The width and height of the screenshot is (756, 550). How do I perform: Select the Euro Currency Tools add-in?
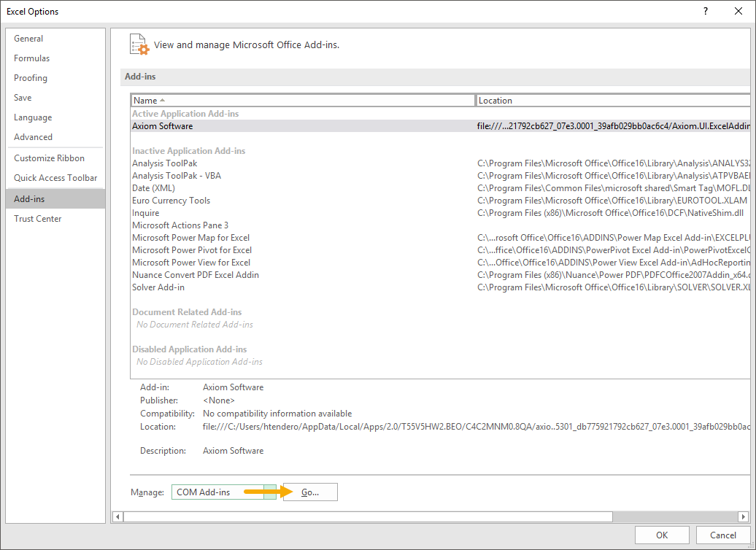[441, 201]
